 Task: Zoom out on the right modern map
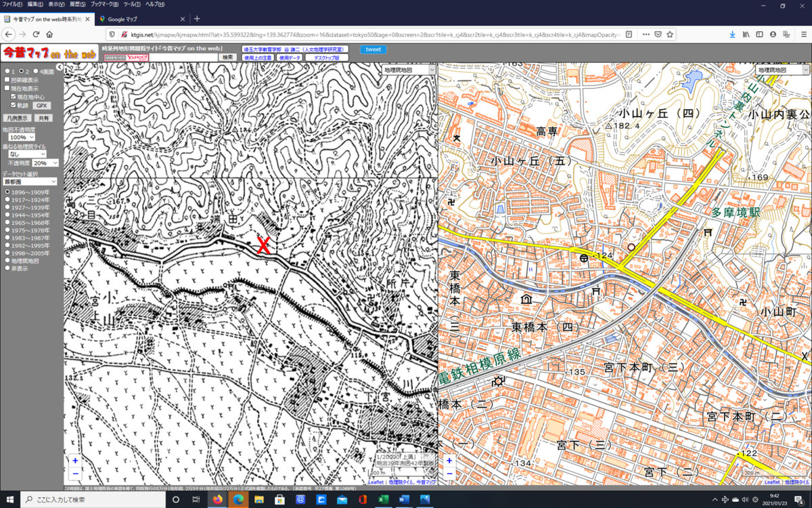(x=449, y=473)
